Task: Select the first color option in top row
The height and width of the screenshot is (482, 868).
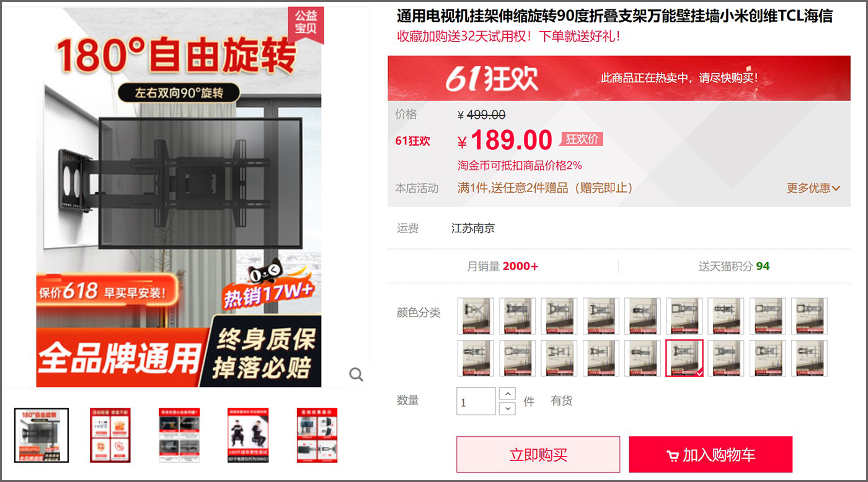Action: (476, 316)
